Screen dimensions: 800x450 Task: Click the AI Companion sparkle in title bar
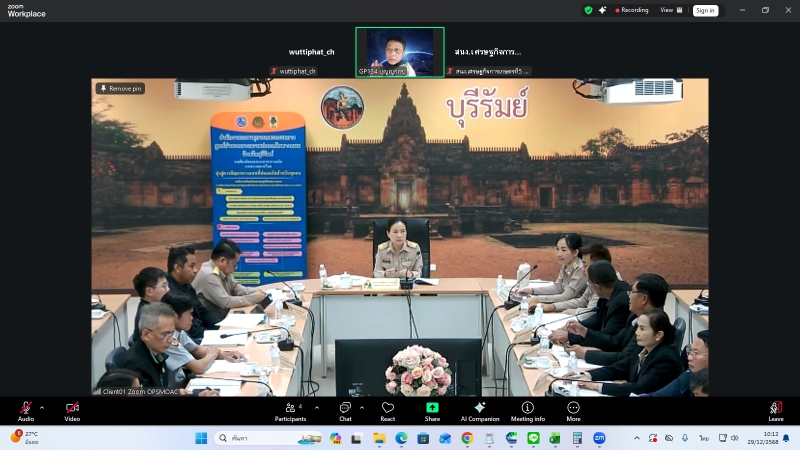[603, 10]
